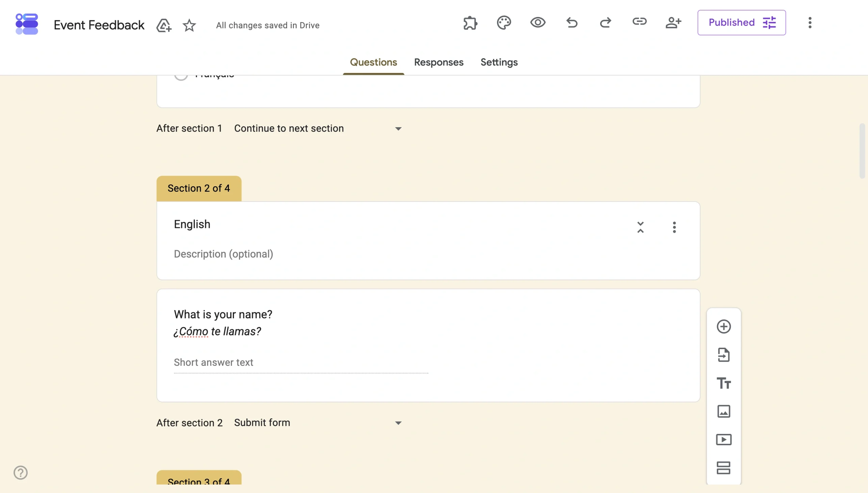This screenshot has width=868, height=493.
Task: Click the Section 2 of 4 label
Action: [199, 188]
